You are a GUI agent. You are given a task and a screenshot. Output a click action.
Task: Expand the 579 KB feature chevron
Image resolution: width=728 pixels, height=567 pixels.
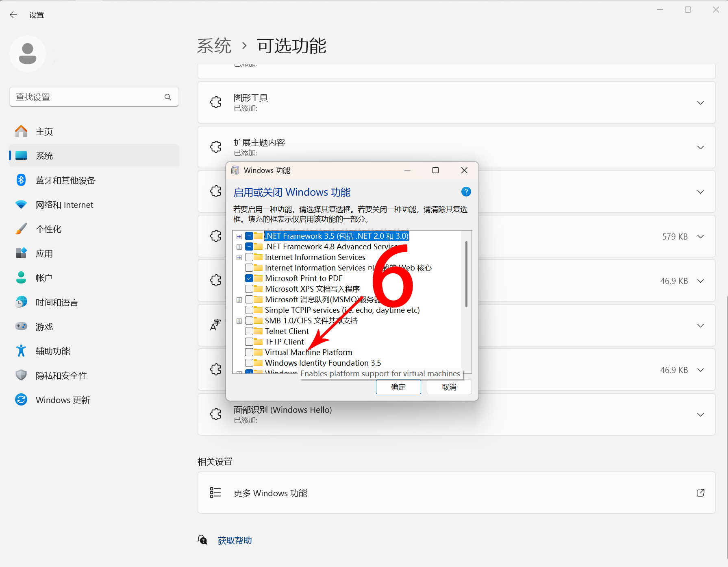[700, 236]
